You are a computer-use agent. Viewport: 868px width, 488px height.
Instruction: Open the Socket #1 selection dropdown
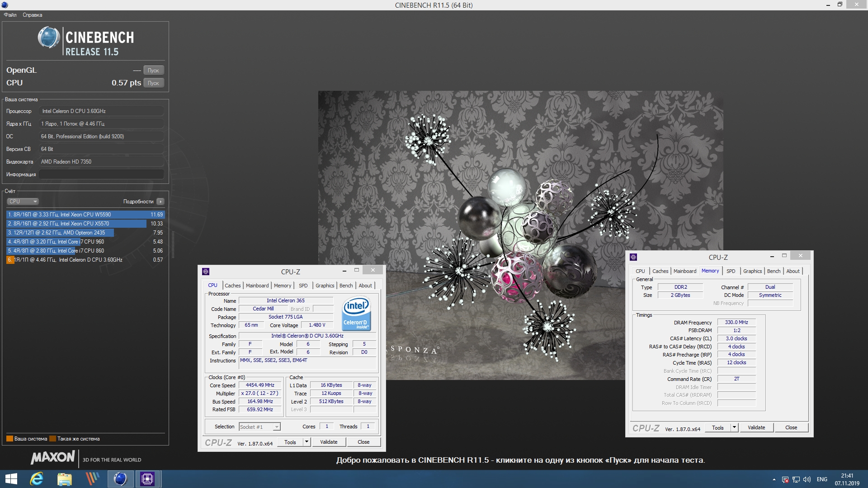tap(260, 427)
